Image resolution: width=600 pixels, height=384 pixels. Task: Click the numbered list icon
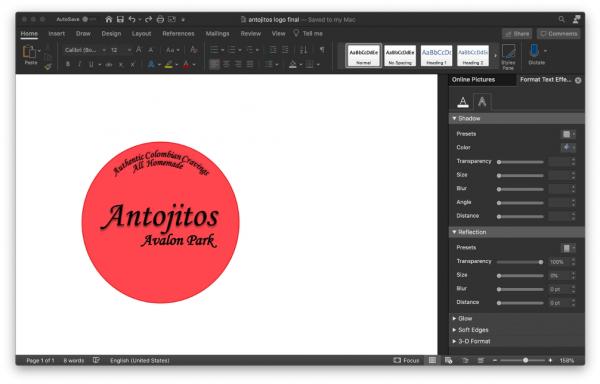[232, 50]
